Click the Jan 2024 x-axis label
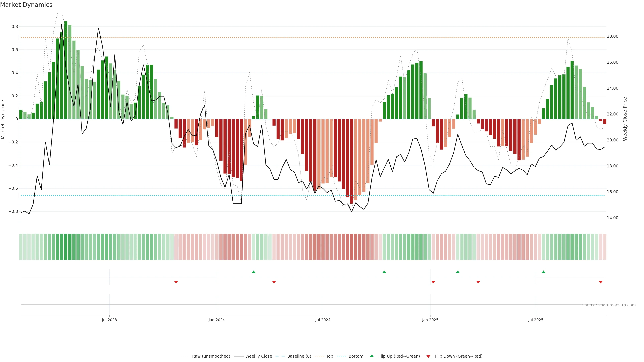Image resolution: width=644 pixels, height=362 pixels. click(217, 320)
